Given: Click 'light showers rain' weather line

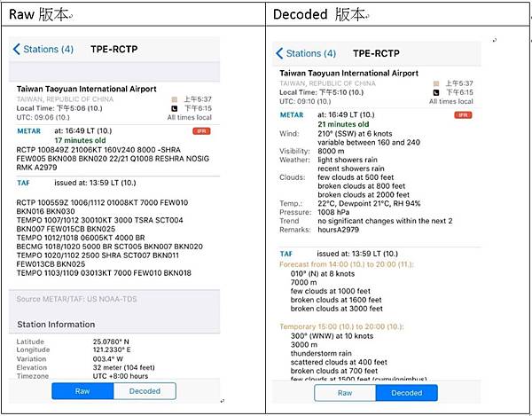Looking at the screenshot, I should [x=348, y=160].
